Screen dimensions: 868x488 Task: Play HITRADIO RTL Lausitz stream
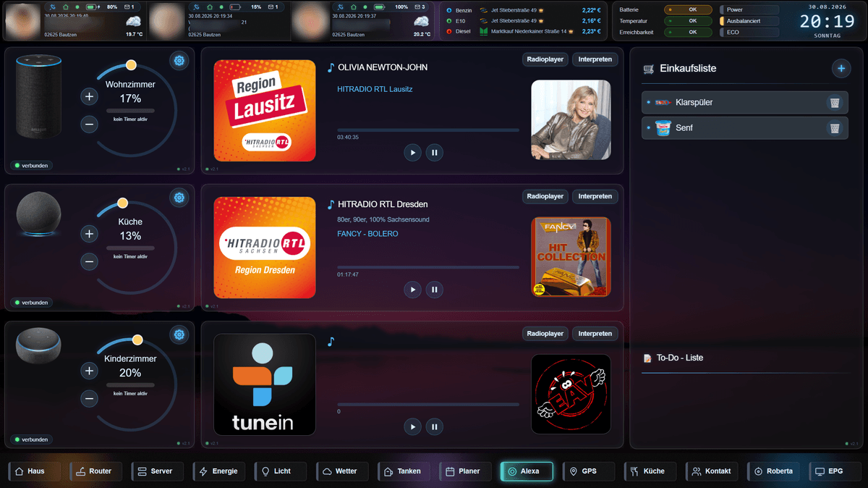point(412,152)
